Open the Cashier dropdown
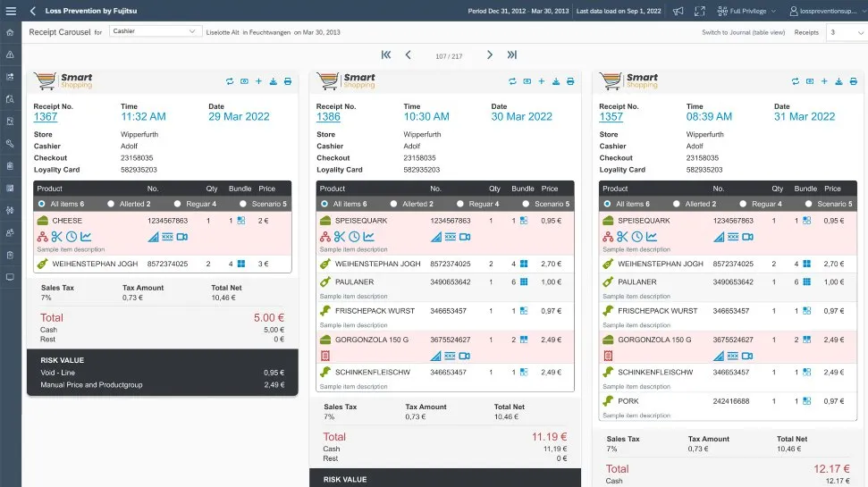 pos(156,31)
